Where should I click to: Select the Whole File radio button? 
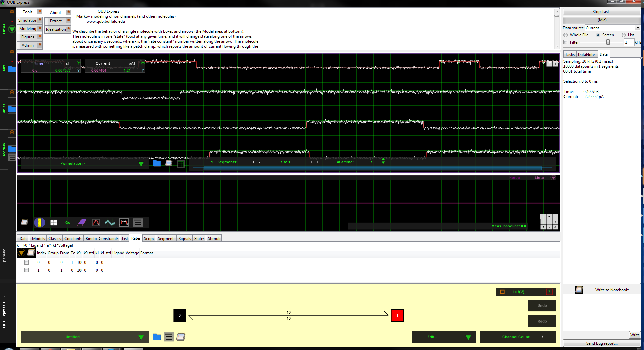[566, 35]
